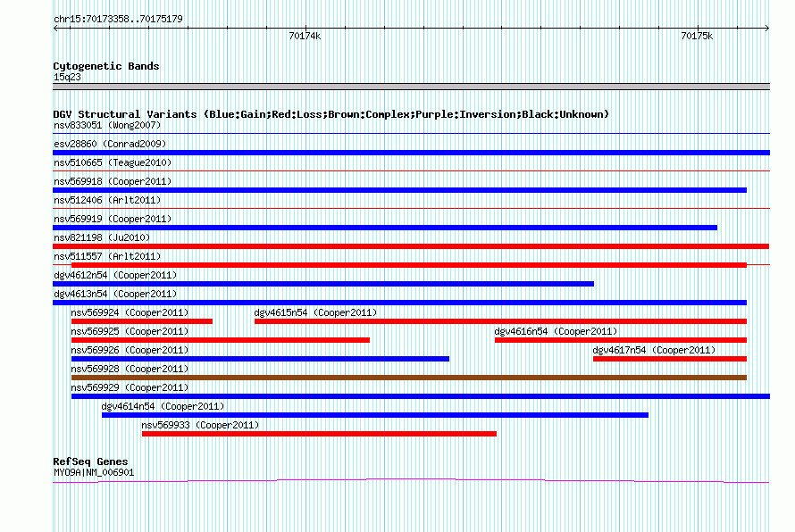The height and width of the screenshot is (532, 795).
Task: Click the nsv833051 (Wong2007) variant label
Action: (x=107, y=125)
